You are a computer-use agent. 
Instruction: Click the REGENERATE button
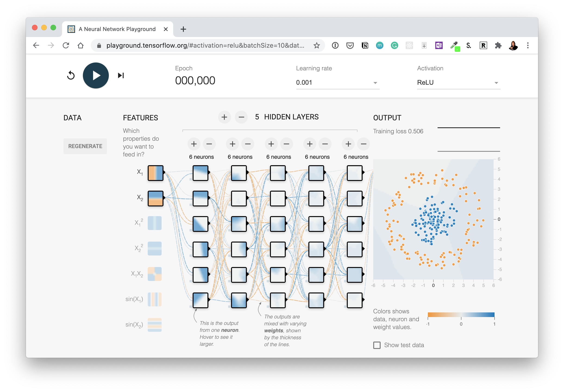(x=85, y=146)
